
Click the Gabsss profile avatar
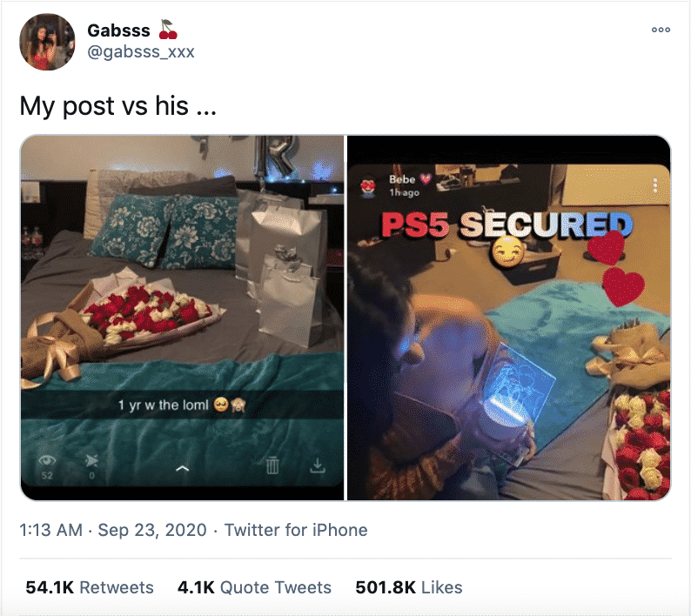tap(47, 42)
